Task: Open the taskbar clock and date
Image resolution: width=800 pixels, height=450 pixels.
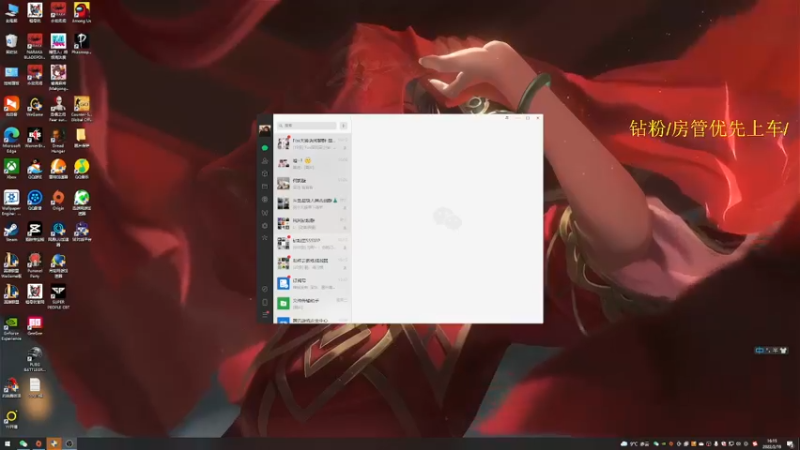Action: coord(772,444)
